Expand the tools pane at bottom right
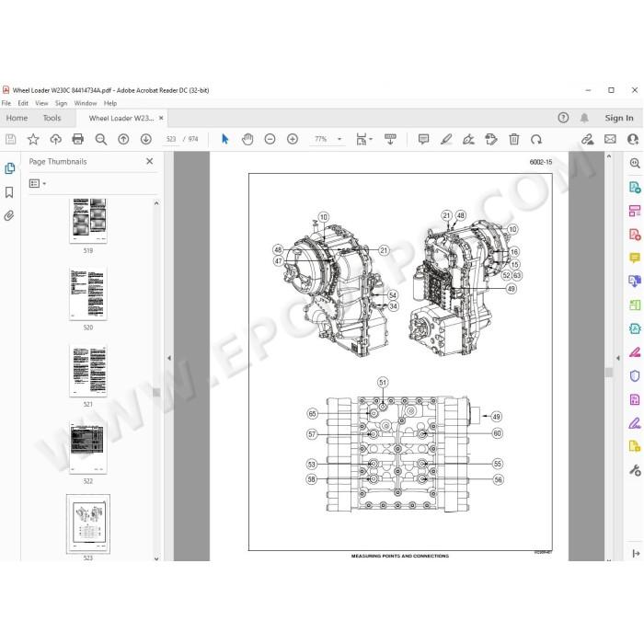Screen dimensions: 644x644 [636, 553]
